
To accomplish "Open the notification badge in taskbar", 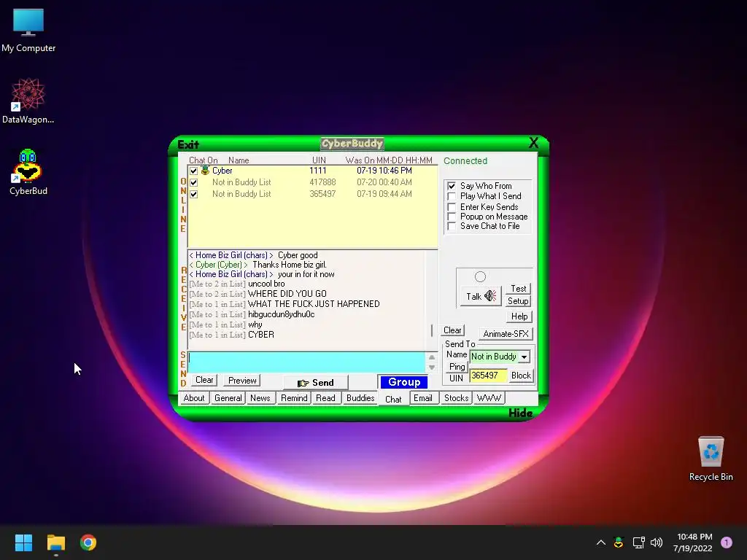I will click(x=727, y=542).
